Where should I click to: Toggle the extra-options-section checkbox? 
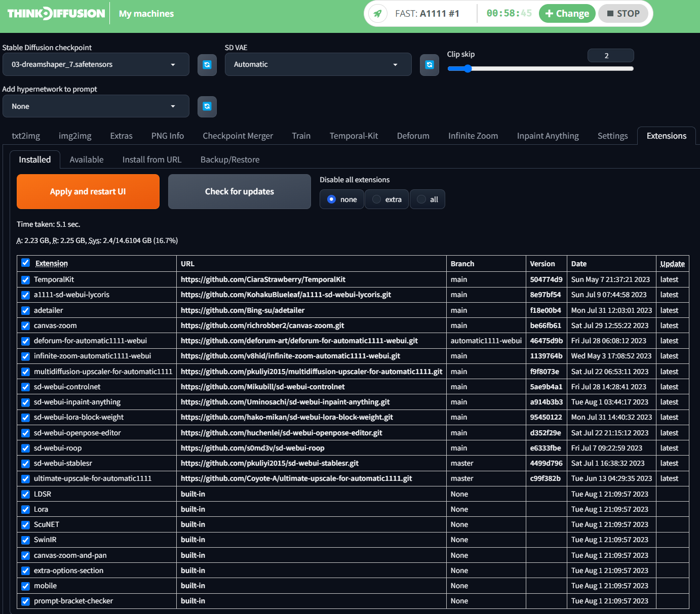25,571
